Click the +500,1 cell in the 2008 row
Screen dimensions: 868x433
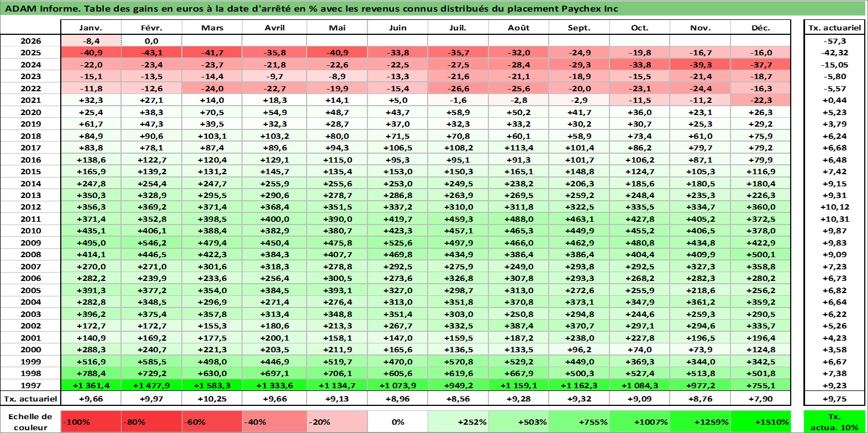tap(760, 254)
